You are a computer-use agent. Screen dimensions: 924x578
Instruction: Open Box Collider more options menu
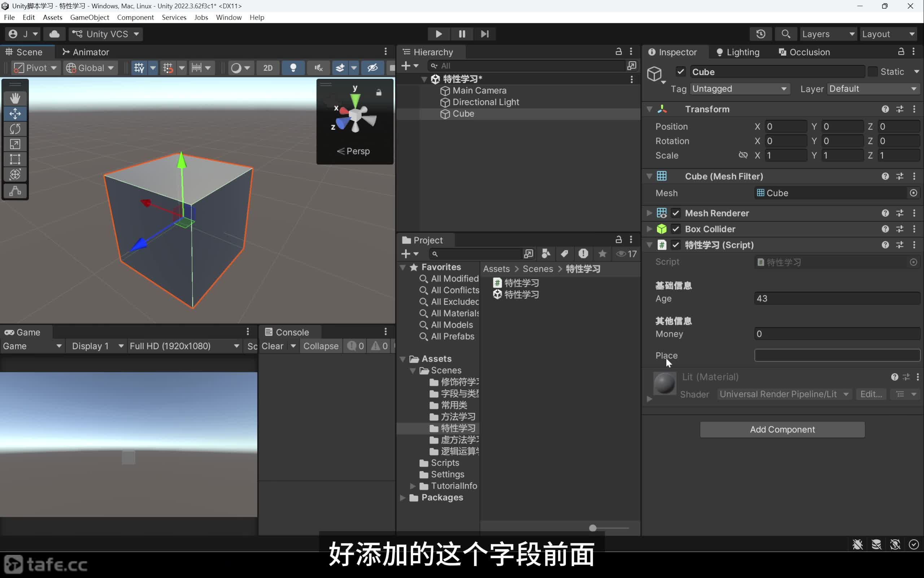click(914, 229)
